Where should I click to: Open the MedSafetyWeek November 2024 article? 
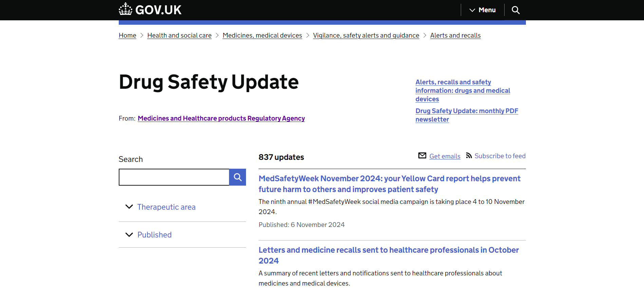pos(389,184)
